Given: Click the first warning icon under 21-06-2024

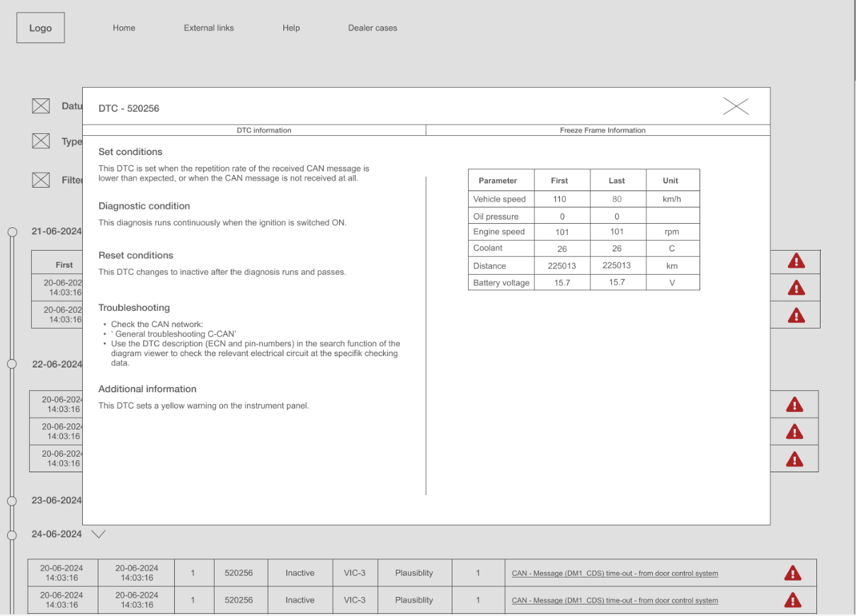Looking at the screenshot, I should (796, 261).
